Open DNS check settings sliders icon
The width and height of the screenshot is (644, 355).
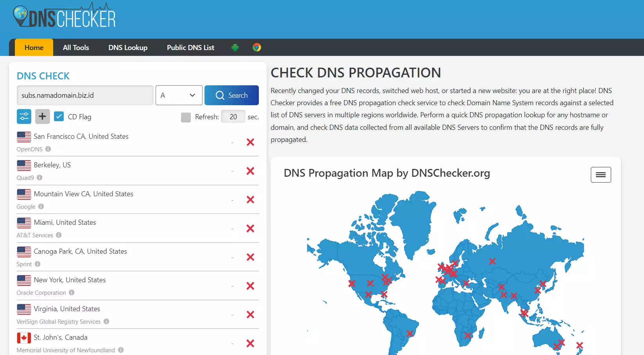(24, 117)
